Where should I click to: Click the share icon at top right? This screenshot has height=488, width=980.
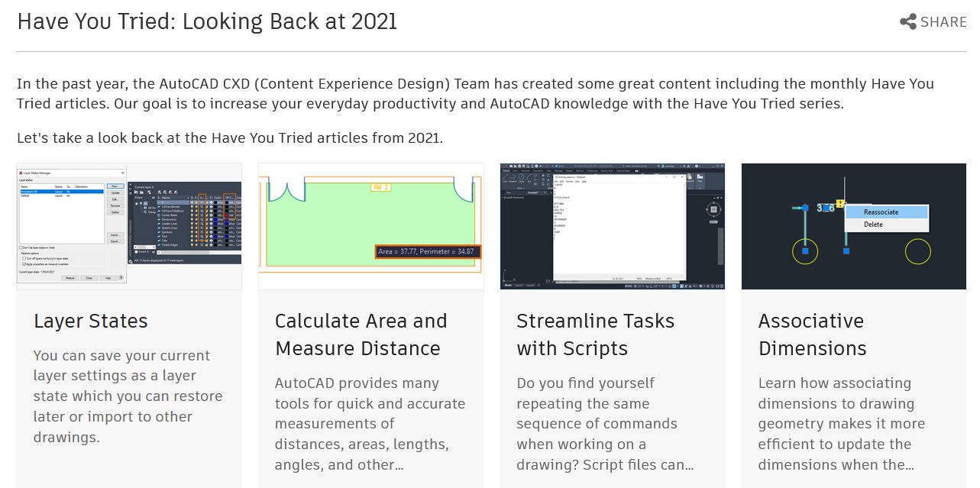(x=908, y=22)
